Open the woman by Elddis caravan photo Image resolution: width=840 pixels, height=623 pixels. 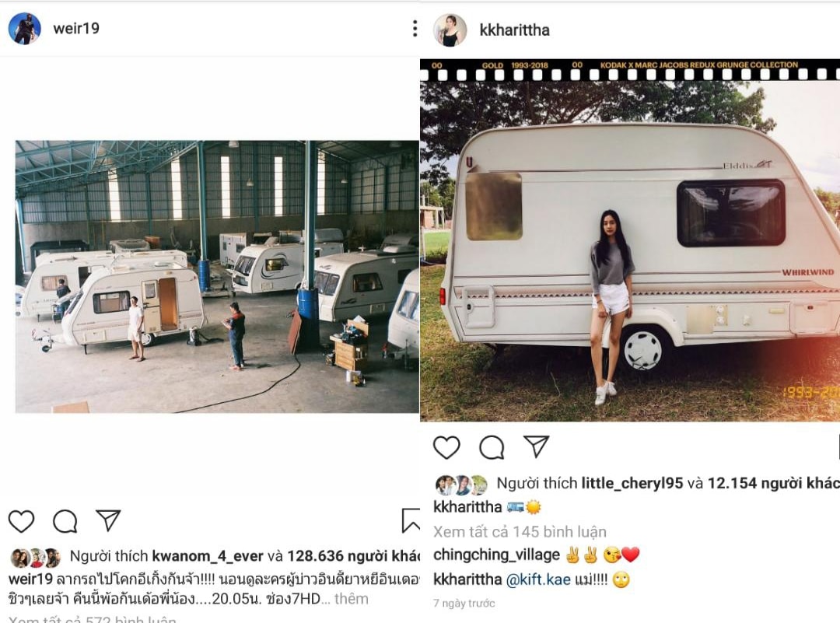click(630, 240)
